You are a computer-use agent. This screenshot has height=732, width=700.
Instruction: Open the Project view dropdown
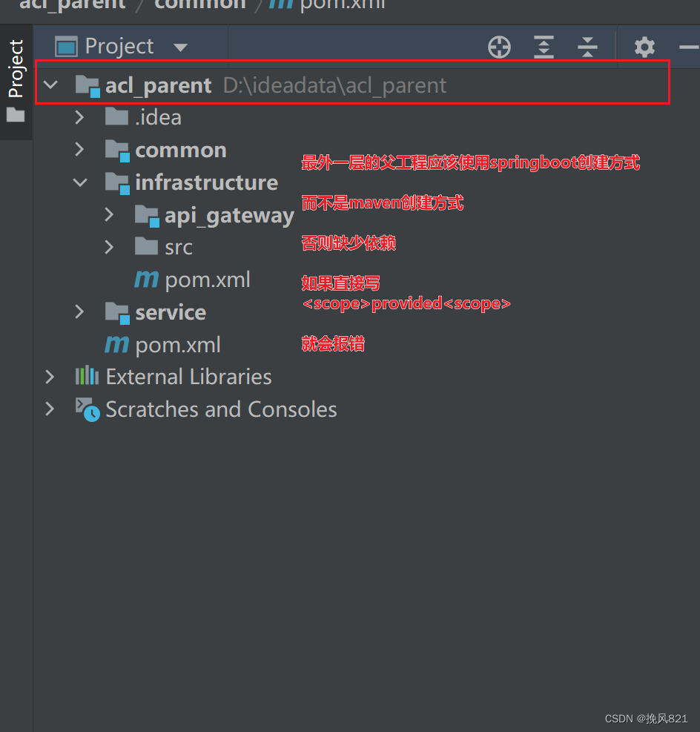click(180, 47)
